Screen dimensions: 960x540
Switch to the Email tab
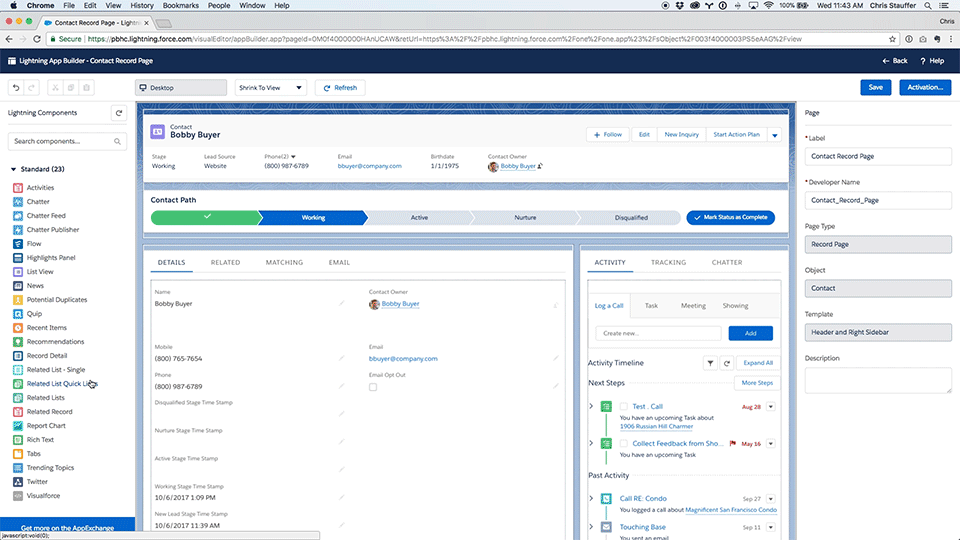[339, 262]
